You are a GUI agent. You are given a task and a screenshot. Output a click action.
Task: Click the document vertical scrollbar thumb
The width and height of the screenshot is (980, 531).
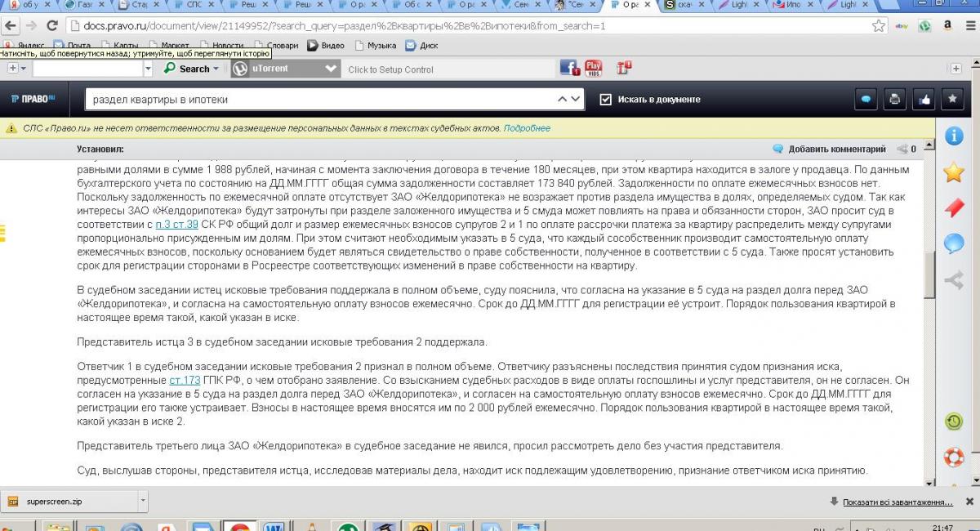click(x=929, y=276)
